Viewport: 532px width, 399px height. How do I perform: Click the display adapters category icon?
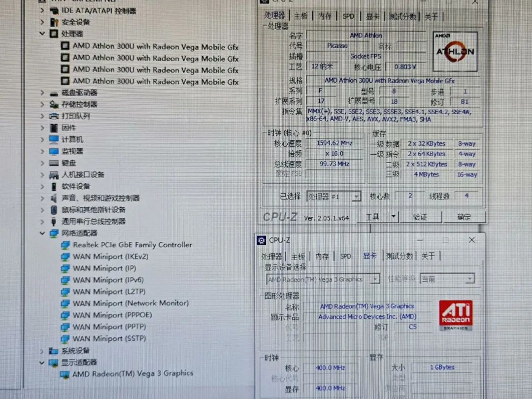(x=54, y=363)
